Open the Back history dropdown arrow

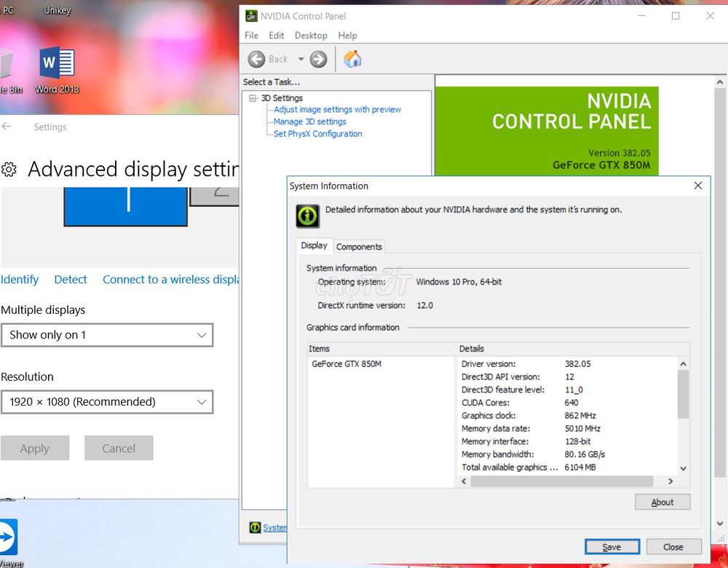coord(301,59)
